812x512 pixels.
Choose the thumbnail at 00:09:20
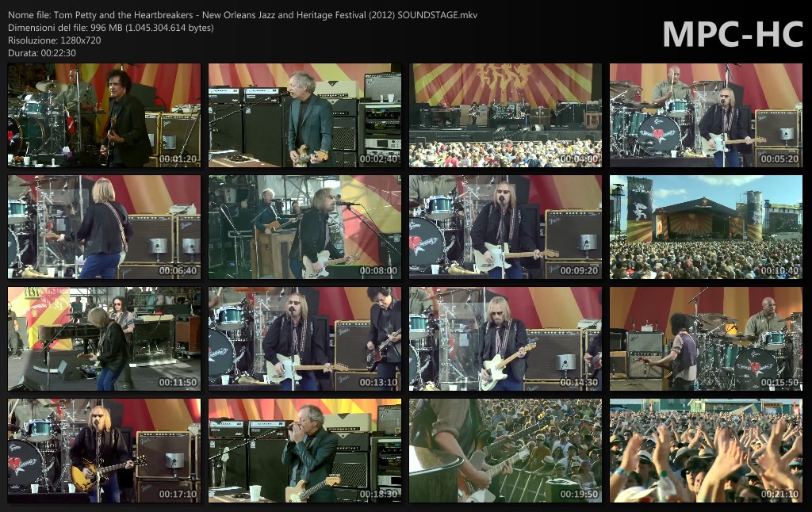[x=505, y=227]
